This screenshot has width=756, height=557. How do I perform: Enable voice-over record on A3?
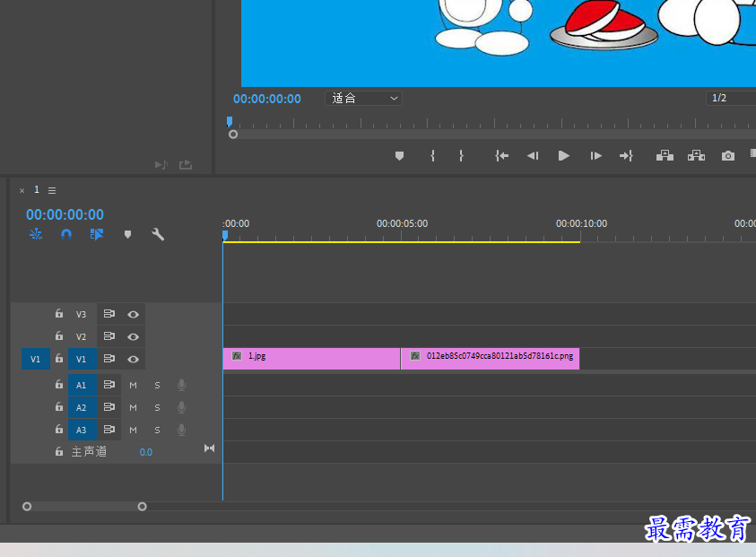click(x=182, y=430)
